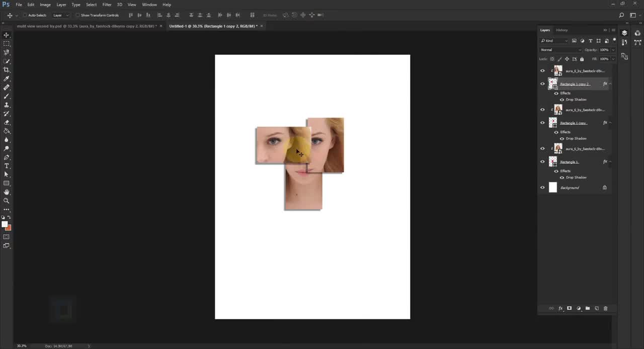
Task: Select the Crop tool
Action: [x=7, y=70]
